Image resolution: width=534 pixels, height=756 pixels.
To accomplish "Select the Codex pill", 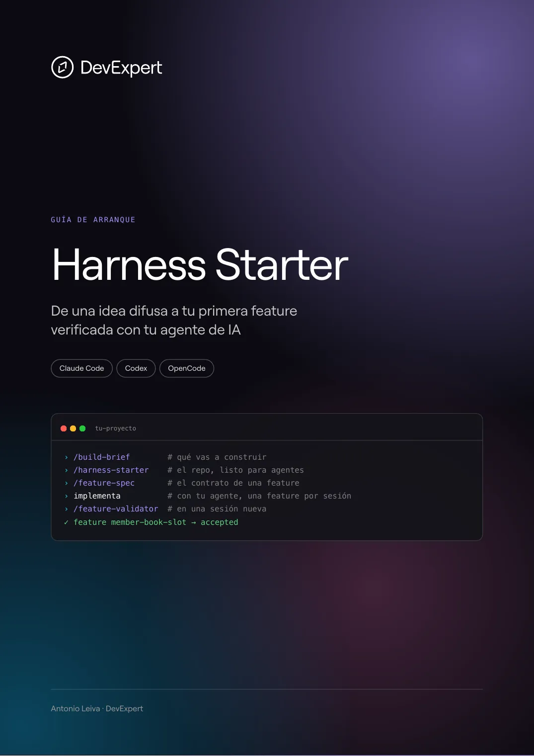I will 136,368.
